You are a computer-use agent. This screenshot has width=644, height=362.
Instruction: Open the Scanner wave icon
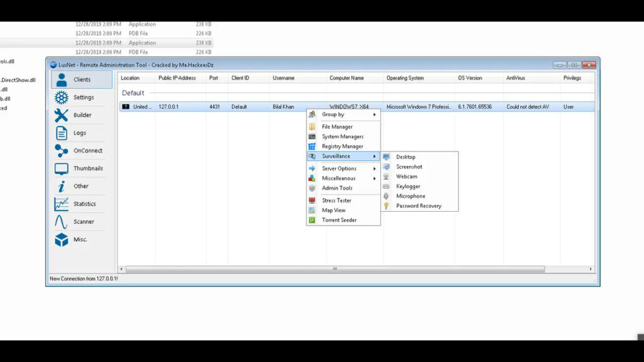(x=61, y=222)
